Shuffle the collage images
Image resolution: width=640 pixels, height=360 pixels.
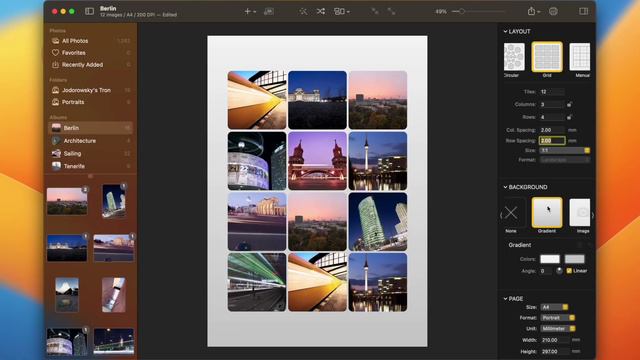(x=321, y=11)
